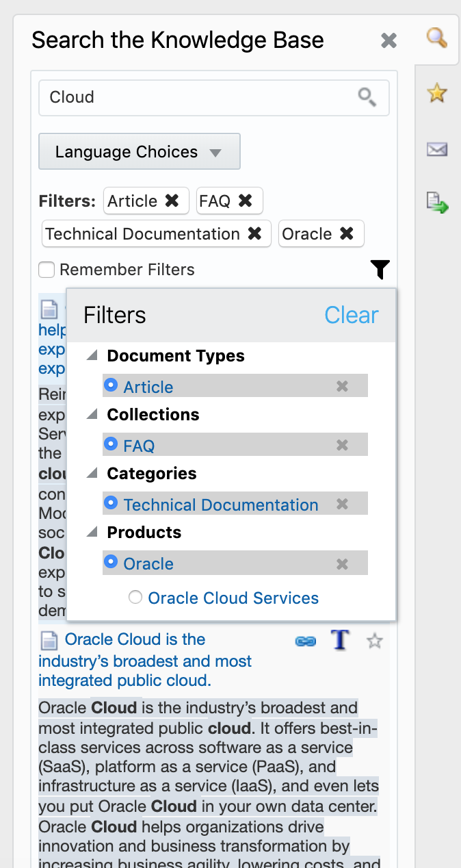Click the search text field containing Cloud
Screen dimensions: 461x868
198,97
